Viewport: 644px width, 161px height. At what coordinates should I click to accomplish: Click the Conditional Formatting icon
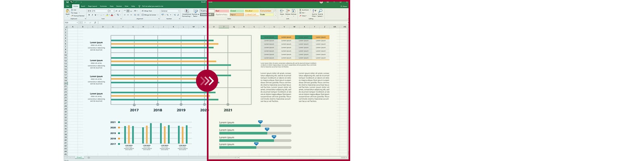click(x=186, y=11)
